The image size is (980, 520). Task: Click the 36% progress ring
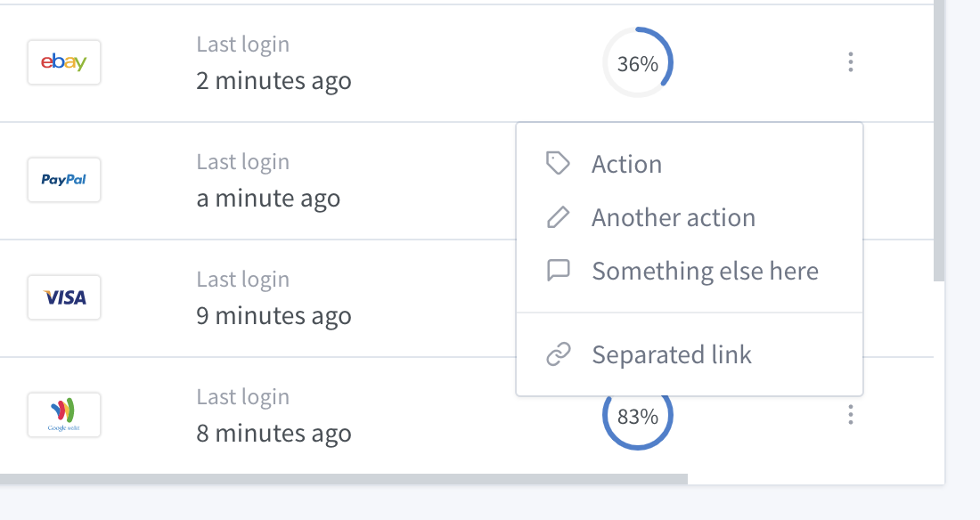[637, 62]
